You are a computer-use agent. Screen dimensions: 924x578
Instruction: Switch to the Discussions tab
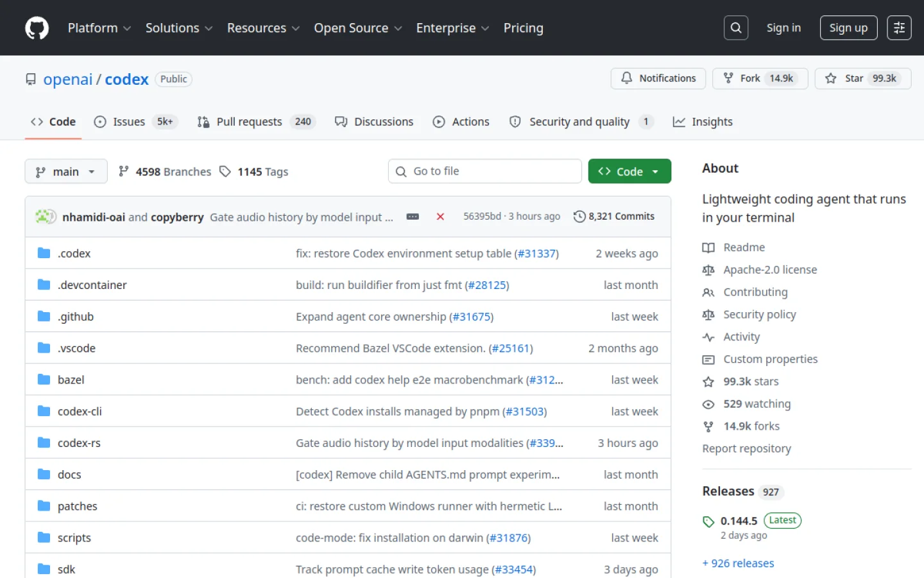pyautogui.click(x=374, y=121)
